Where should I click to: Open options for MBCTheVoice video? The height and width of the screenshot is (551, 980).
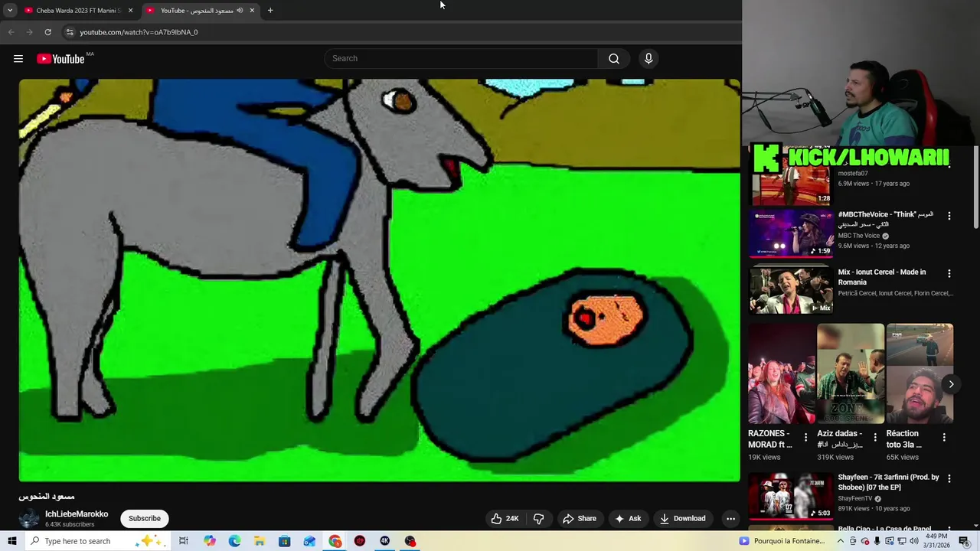[x=949, y=216]
